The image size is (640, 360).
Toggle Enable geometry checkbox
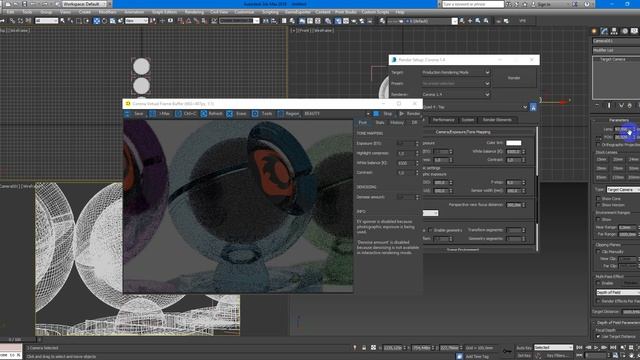tap(430, 230)
